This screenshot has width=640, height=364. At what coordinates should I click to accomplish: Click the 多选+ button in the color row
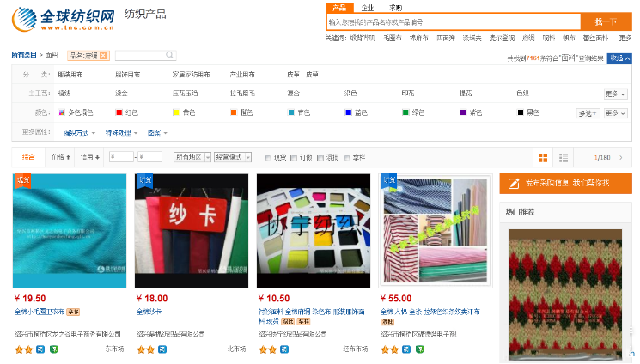pyautogui.click(x=588, y=113)
